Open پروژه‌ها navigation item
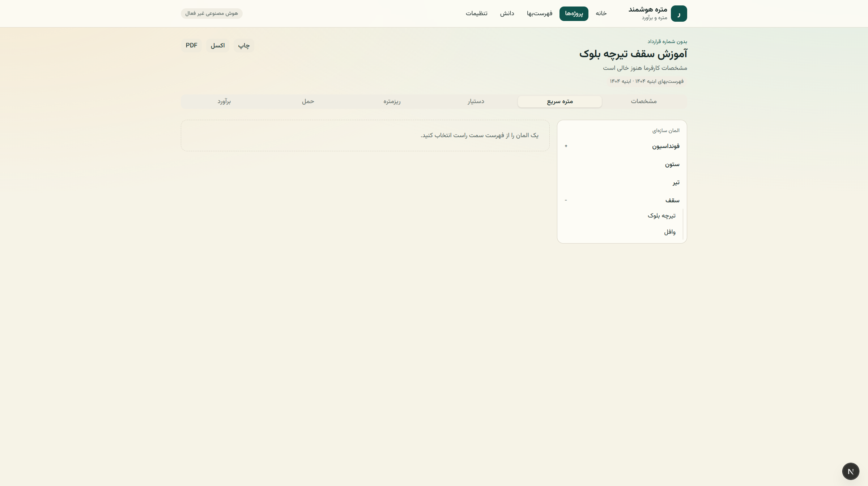 click(574, 14)
